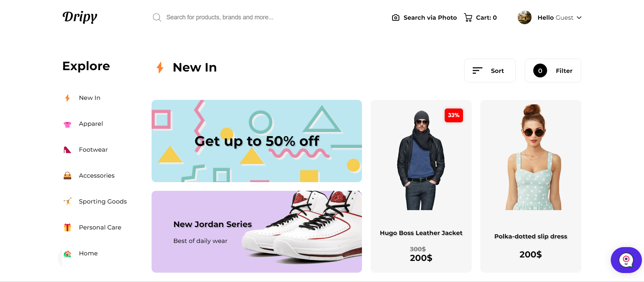Click the high heel Footwear icon

coord(67,150)
